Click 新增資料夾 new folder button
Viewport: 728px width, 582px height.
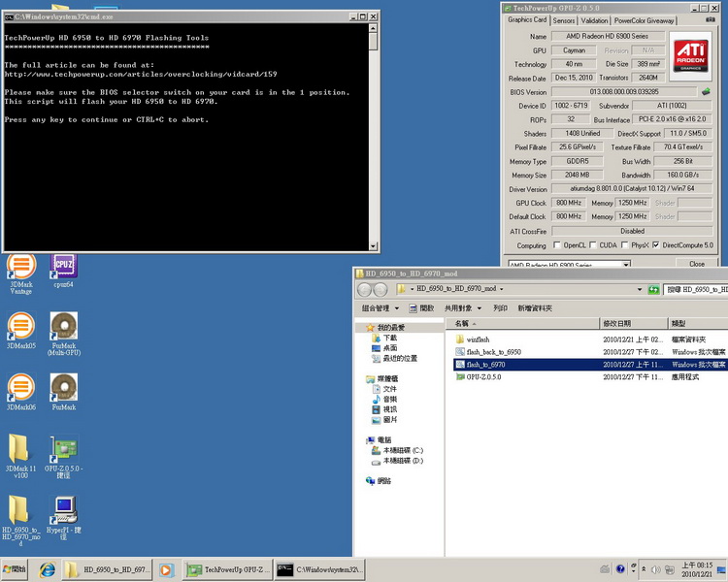click(x=535, y=308)
